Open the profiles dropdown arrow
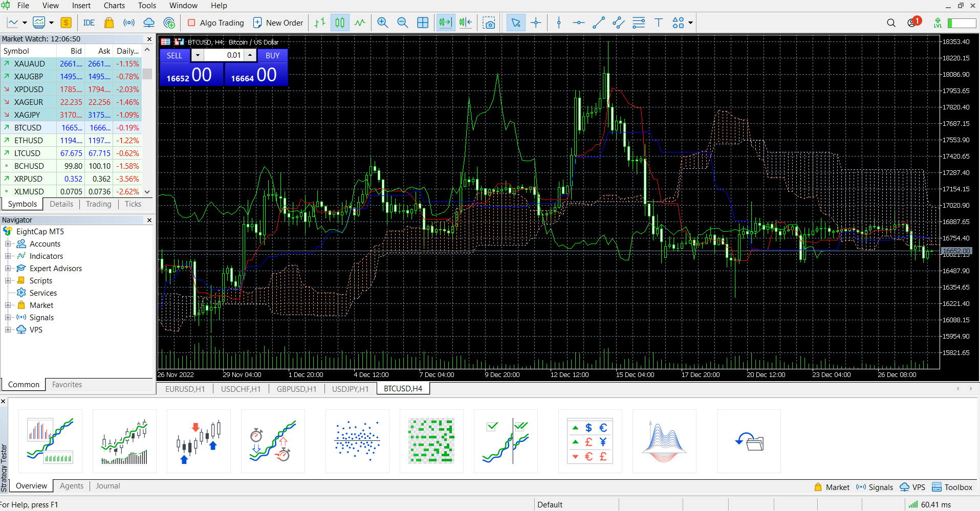 (x=51, y=23)
